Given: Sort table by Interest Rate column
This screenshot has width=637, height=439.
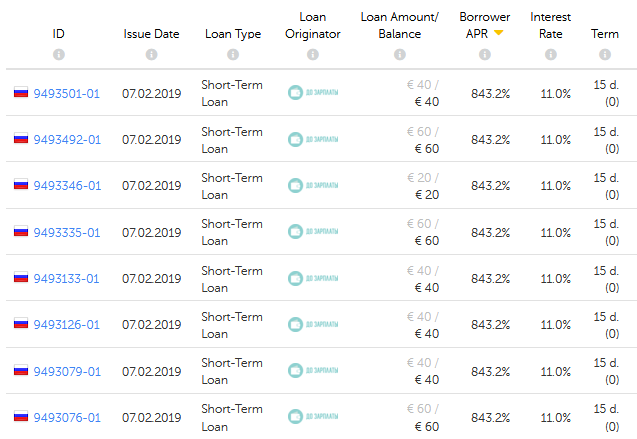Looking at the screenshot, I should 549,25.
